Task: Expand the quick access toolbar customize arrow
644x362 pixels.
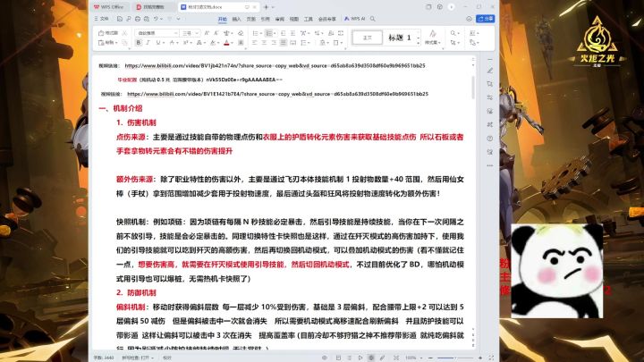Action: [178, 19]
